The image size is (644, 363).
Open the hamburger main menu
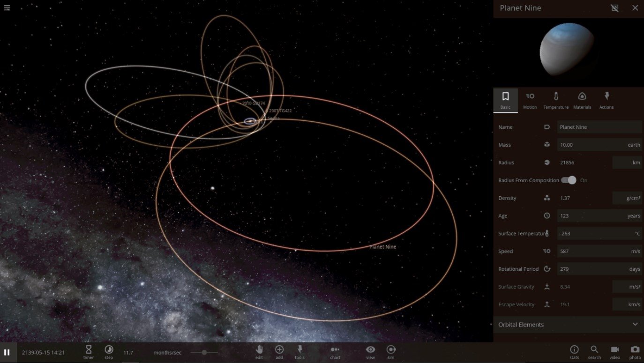[x=7, y=7]
